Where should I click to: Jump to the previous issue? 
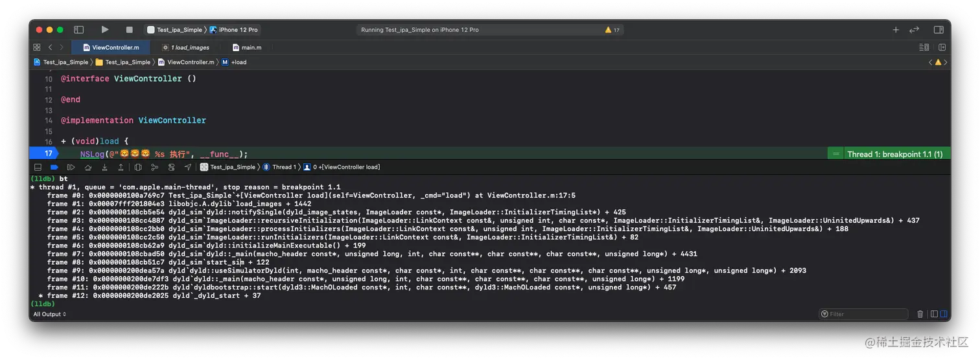pyautogui.click(x=931, y=62)
